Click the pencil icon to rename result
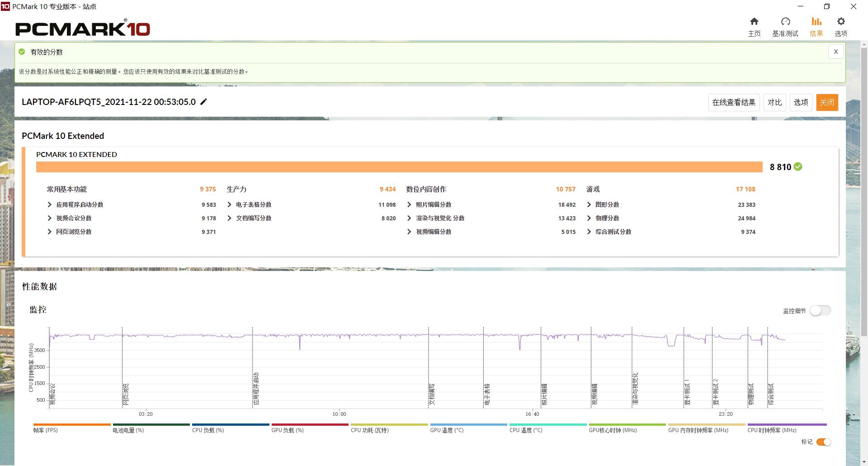The image size is (868, 466). (x=204, y=102)
